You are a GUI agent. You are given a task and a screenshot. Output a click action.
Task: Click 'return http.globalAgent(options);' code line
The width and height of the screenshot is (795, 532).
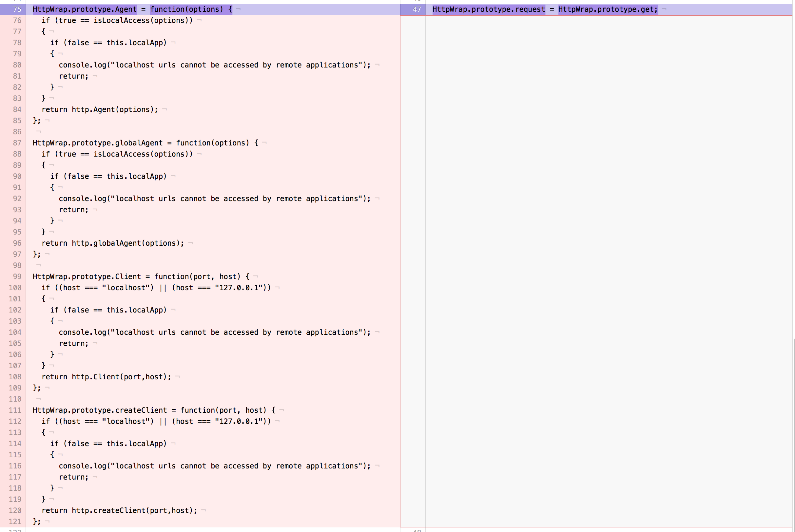113,243
